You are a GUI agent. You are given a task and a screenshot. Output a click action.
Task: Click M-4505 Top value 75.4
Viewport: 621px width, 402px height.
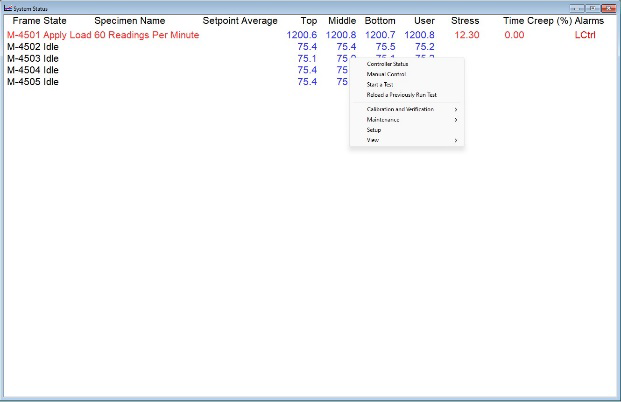click(307, 82)
